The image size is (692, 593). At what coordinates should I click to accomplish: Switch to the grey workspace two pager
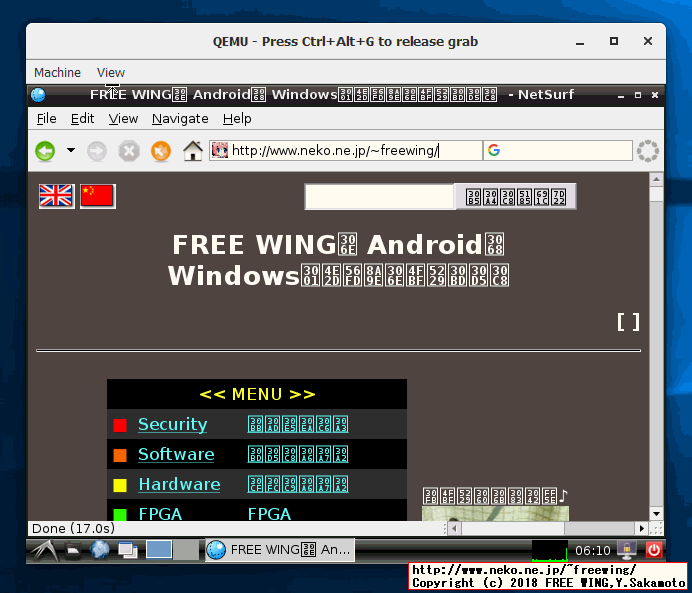186,549
